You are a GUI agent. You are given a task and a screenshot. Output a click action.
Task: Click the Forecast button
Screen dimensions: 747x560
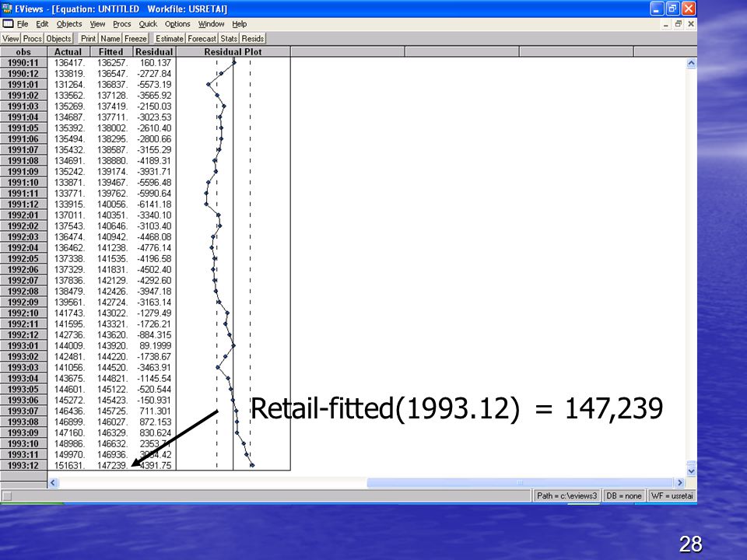(x=202, y=39)
